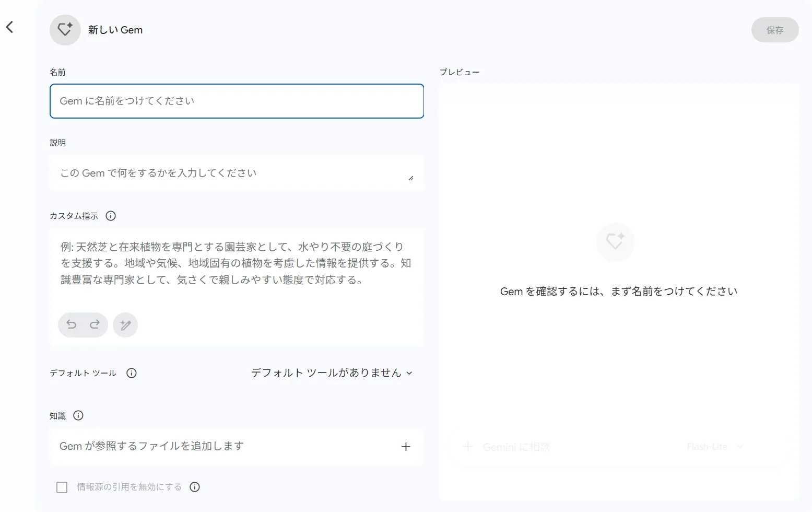Go back with the left arrow icon

[x=9, y=27]
